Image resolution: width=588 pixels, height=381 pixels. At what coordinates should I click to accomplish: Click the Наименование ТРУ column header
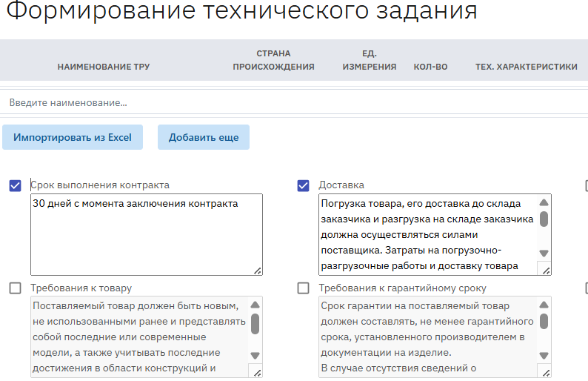coord(104,67)
